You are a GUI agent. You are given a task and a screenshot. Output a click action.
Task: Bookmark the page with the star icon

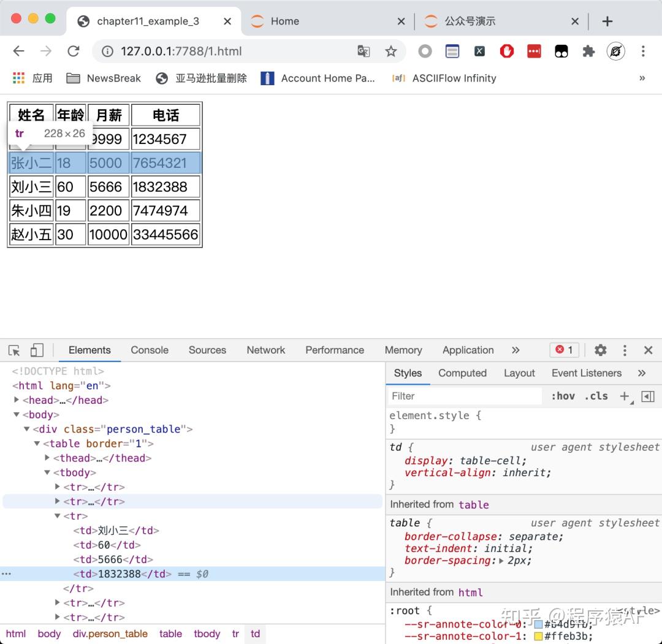point(391,52)
